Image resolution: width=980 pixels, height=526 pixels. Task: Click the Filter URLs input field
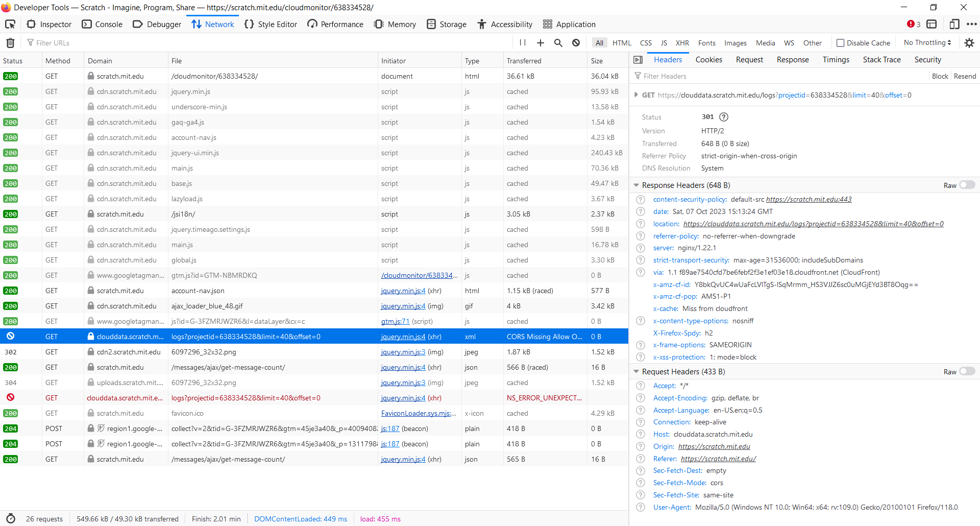[268, 43]
